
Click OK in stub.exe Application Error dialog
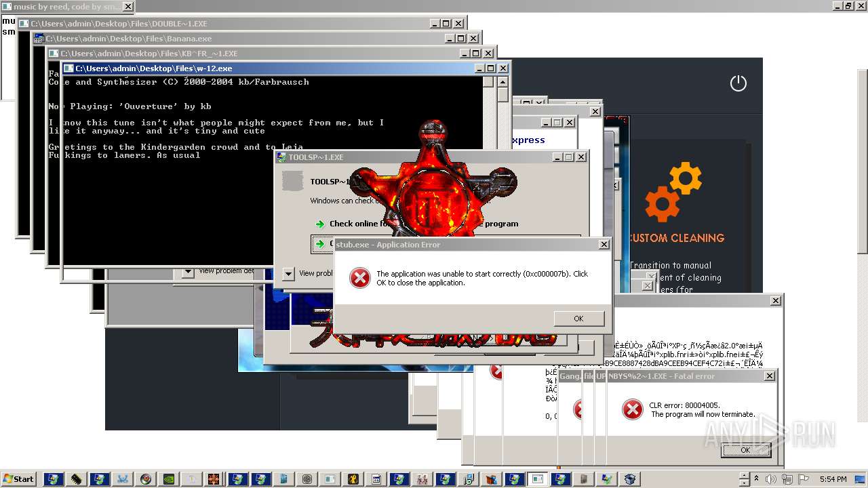click(578, 319)
